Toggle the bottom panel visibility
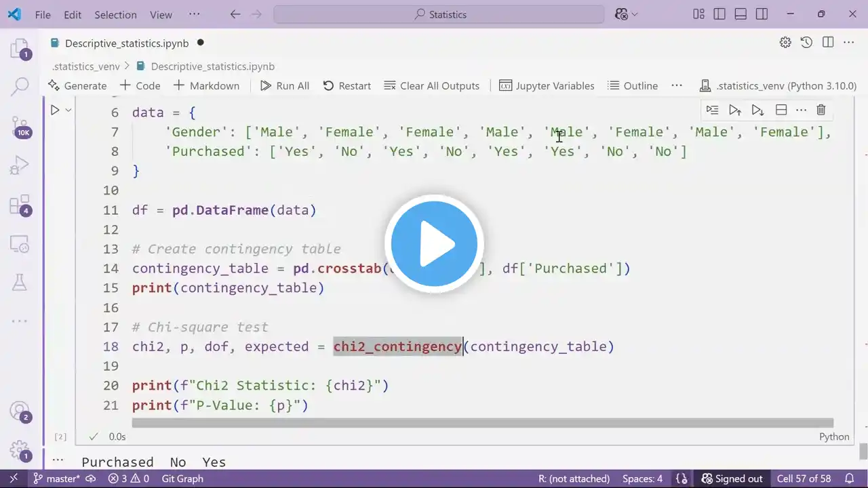The width and height of the screenshot is (868, 488). [x=741, y=14]
